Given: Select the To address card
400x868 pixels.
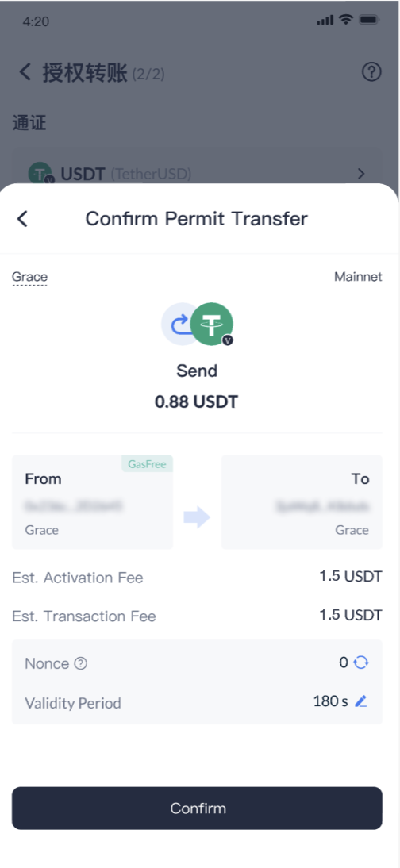Looking at the screenshot, I should pos(302,502).
